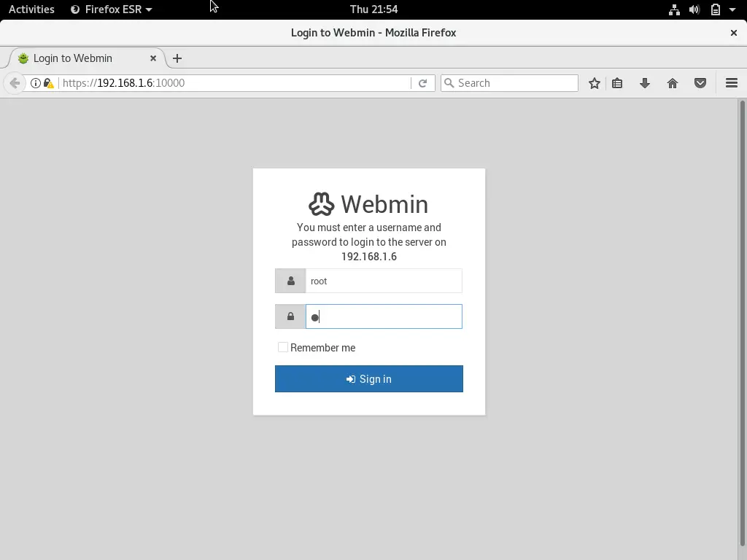Click the network status icon in top bar
Viewport: 747px width, 560px height.
[x=674, y=9]
